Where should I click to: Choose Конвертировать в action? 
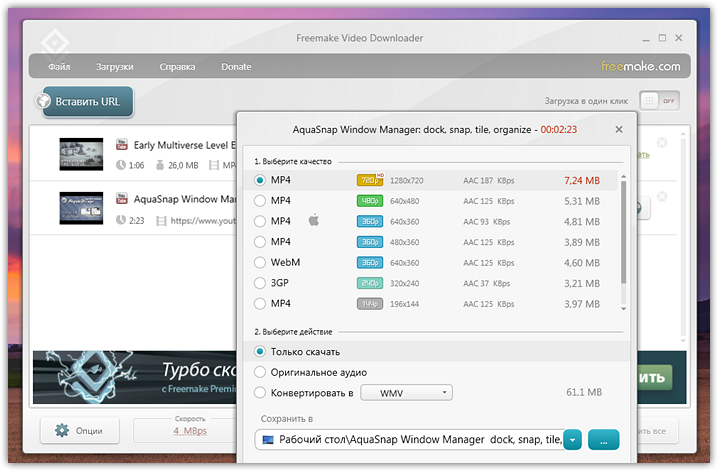(x=260, y=393)
